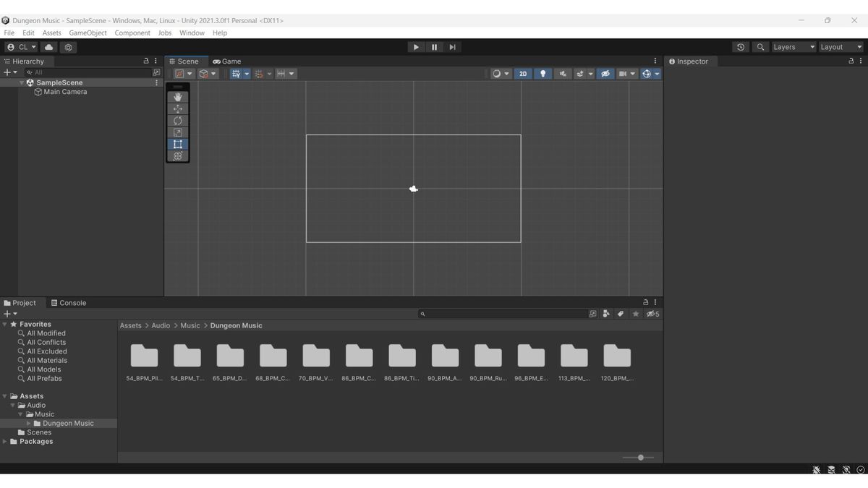The height and width of the screenshot is (488, 868).
Task: Click the Pause button
Action: pos(434,47)
